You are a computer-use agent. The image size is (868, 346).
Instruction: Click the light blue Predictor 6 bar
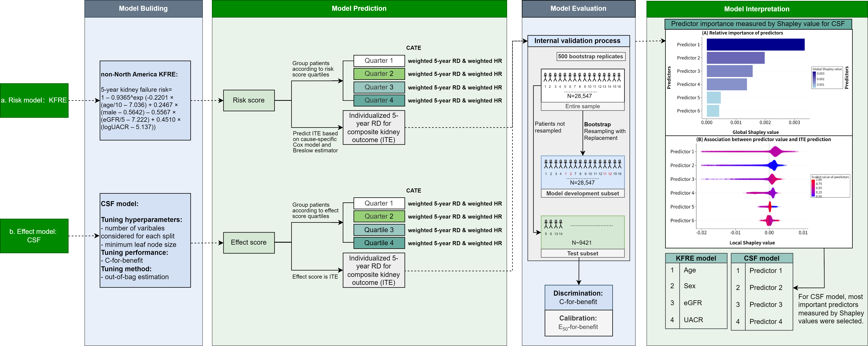pos(713,111)
